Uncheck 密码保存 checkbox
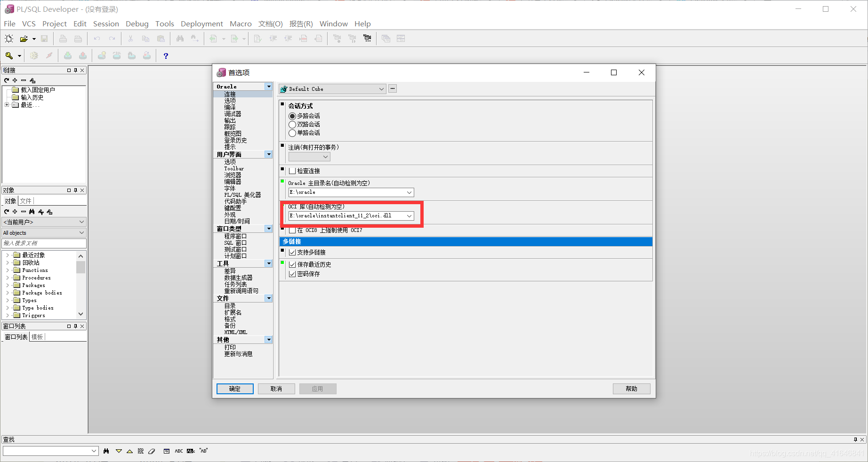868x462 pixels. [292, 274]
